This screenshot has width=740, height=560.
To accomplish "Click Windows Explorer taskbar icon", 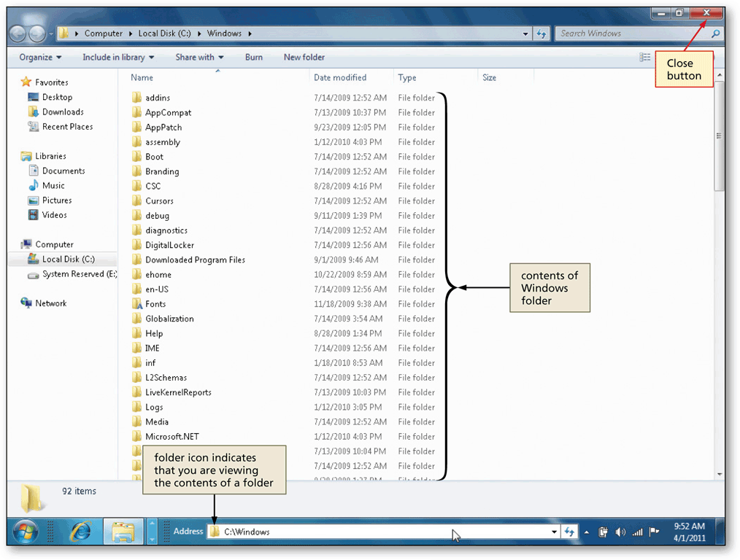I will 123,532.
